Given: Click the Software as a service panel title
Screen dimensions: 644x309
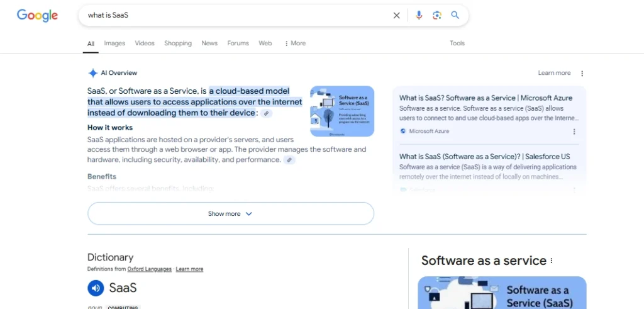Looking at the screenshot, I should pos(484,261).
